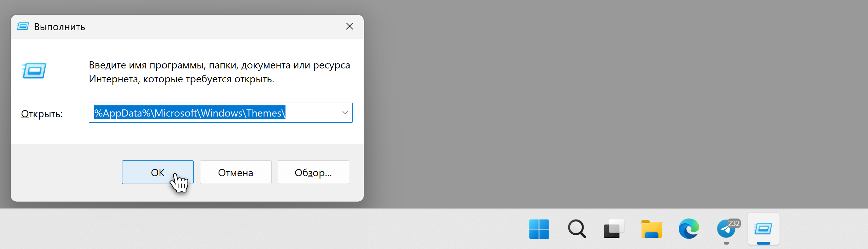The height and width of the screenshot is (249, 868).
Task: Click Telegram's 232 unread badge
Action: tap(734, 224)
